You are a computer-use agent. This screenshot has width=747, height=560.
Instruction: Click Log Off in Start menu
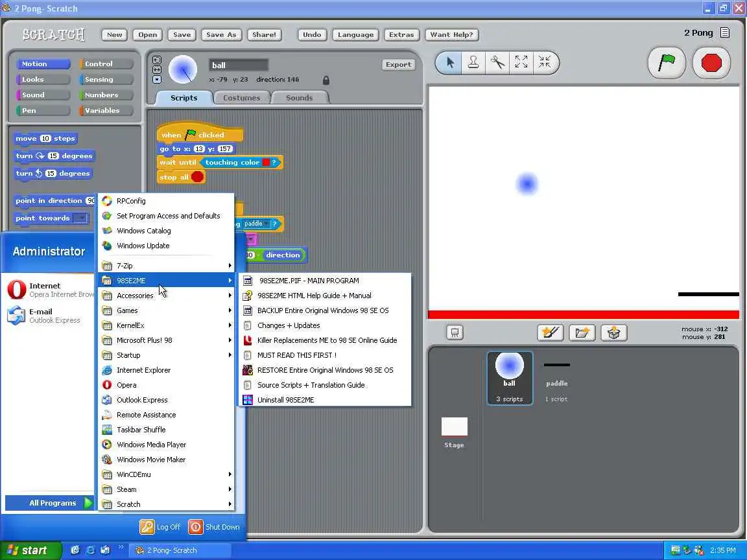161,527
